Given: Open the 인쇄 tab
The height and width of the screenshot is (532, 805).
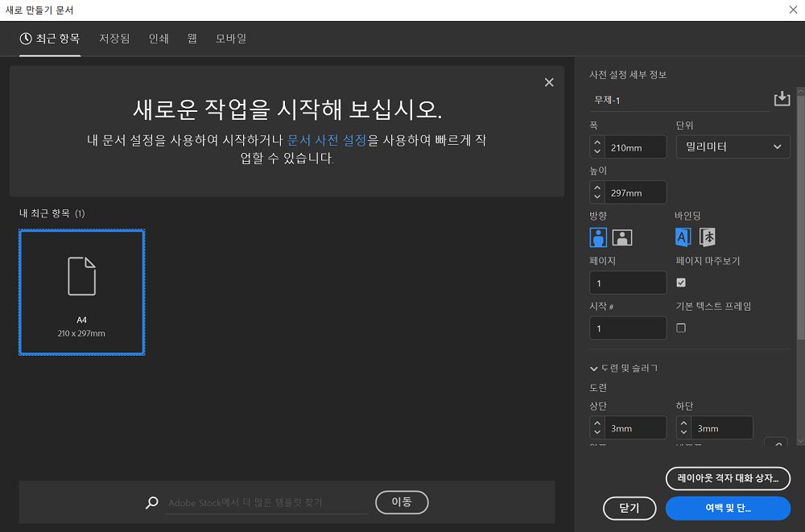Looking at the screenshot, I should pos(159,39).
